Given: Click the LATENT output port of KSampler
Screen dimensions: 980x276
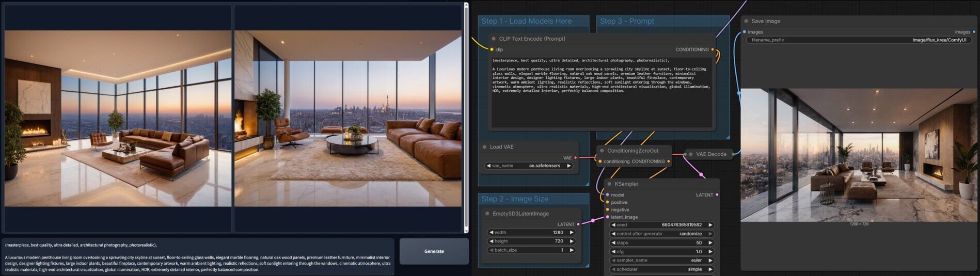Looking at the screenshot, I should 717,195.
